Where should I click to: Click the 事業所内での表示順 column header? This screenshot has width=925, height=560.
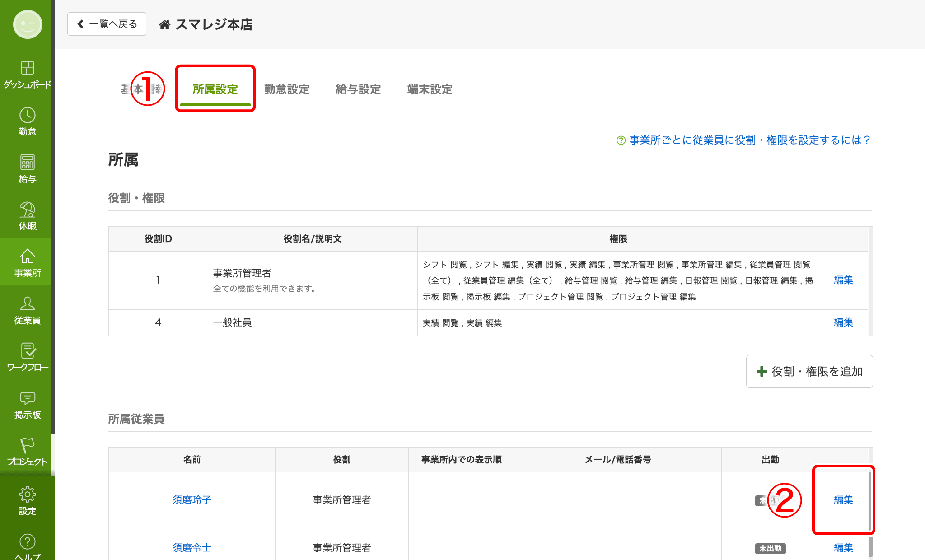click(x=461, y=460)
